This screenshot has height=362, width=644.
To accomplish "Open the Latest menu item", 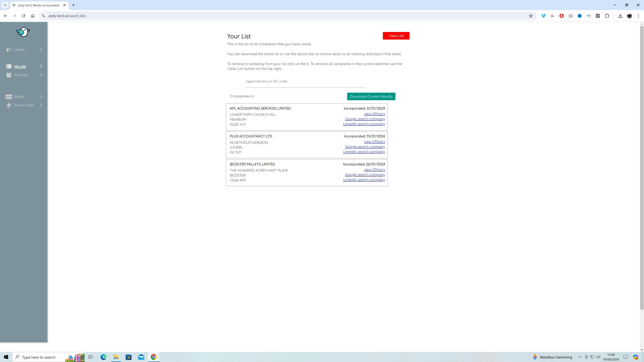I will (19, 49).
